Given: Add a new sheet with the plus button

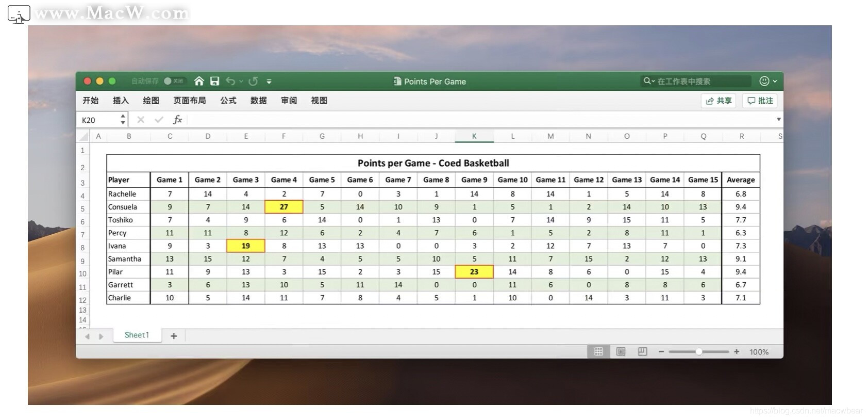Looking at the screenshot, I should (x=174, y=336).
